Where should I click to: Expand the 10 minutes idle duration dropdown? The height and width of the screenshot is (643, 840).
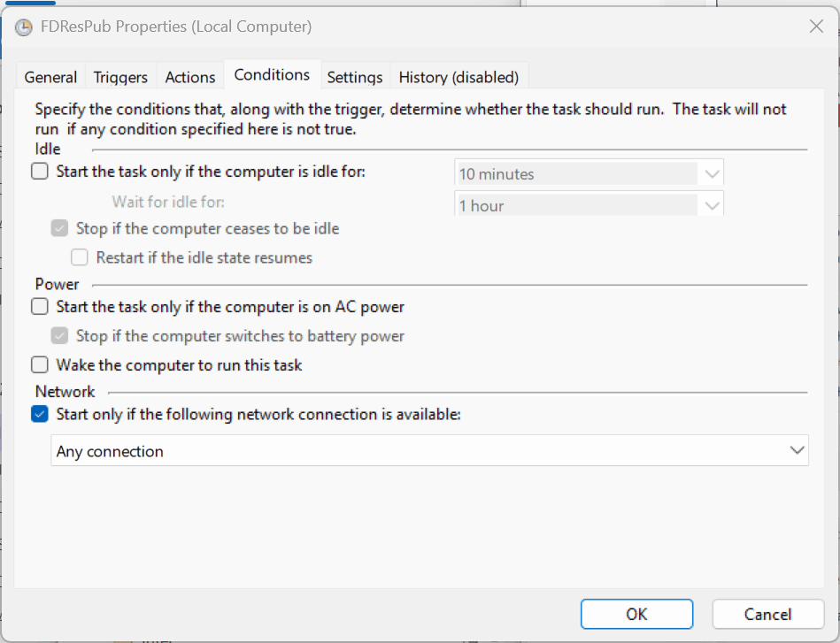tap(589, 173)
